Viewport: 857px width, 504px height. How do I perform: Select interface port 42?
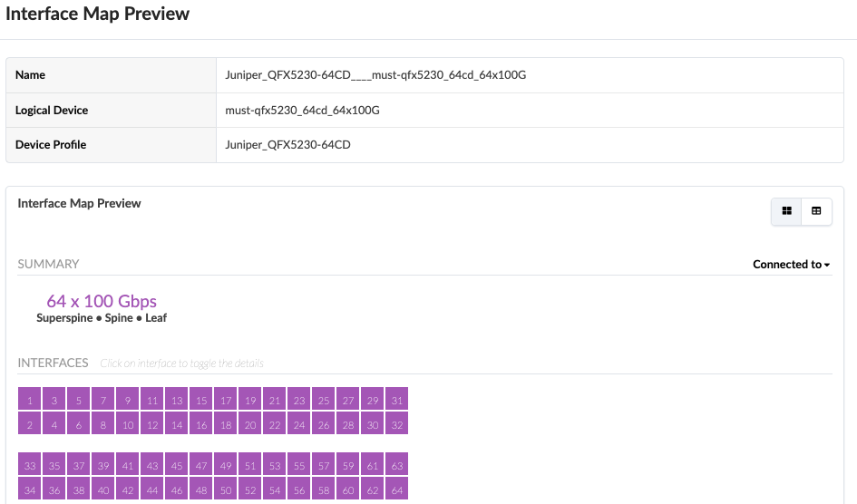[x=127, y=489]
